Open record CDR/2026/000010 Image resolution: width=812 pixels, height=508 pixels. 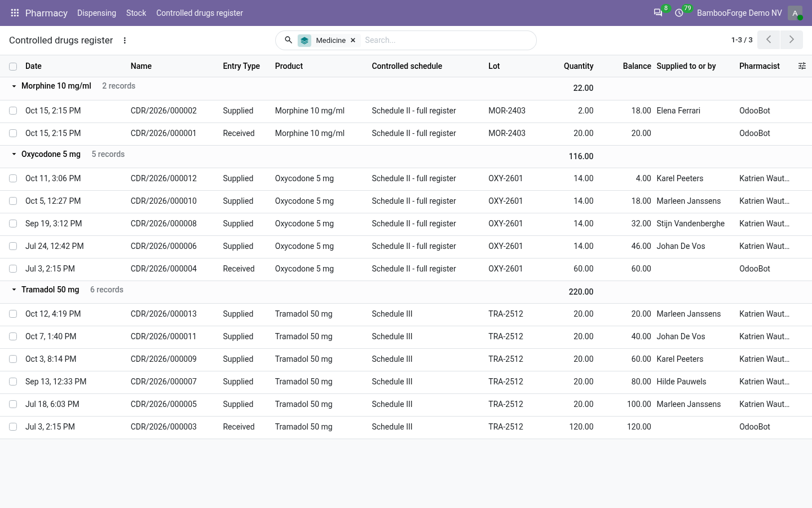coord(164,201)
